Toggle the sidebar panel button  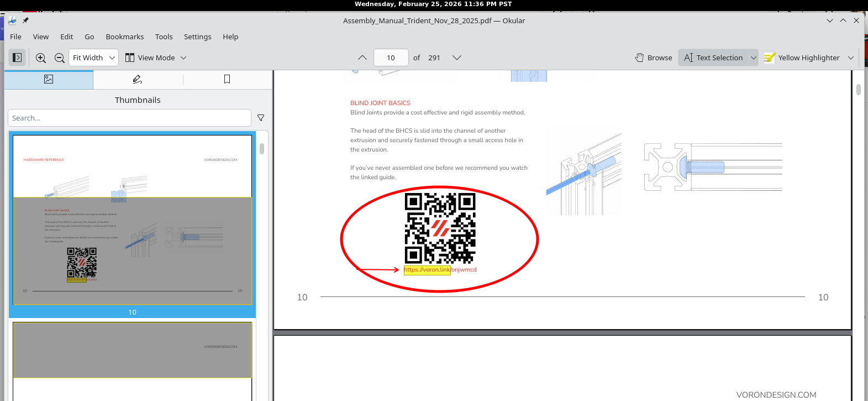[17, 58]
